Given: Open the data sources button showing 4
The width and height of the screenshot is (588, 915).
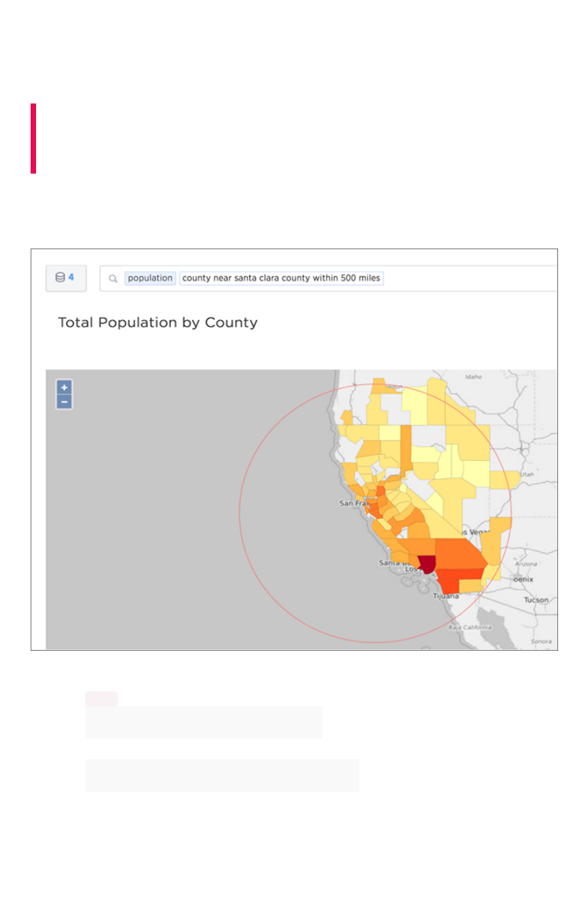Looking at the screenshot, I should pyautogui.click(x=66, y=278).
